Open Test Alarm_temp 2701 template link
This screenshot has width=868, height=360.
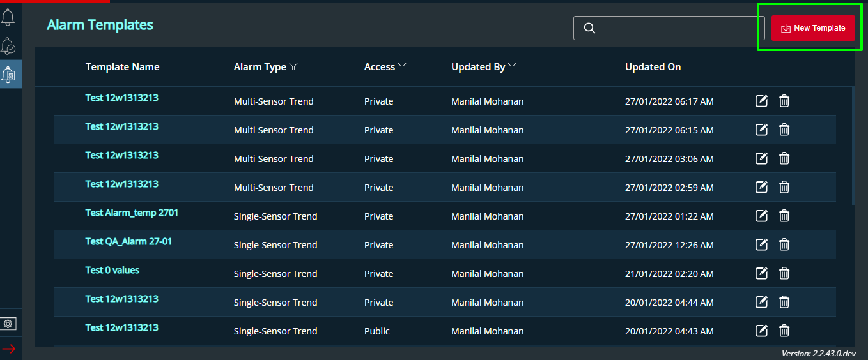tap(132, 213)
